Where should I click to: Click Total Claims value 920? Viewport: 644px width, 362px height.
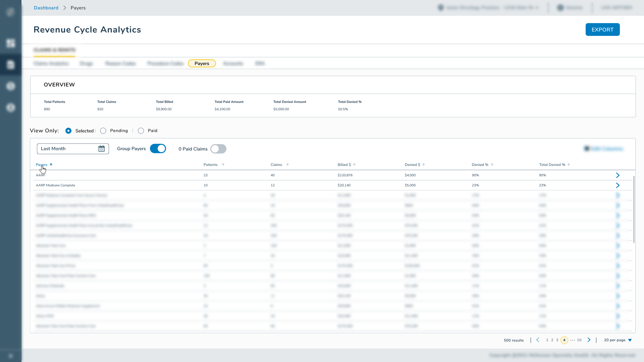[100, 109]
